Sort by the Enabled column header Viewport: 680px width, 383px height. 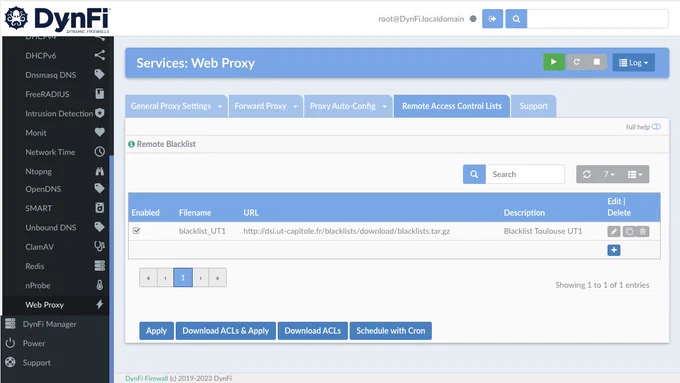(145, 213)
